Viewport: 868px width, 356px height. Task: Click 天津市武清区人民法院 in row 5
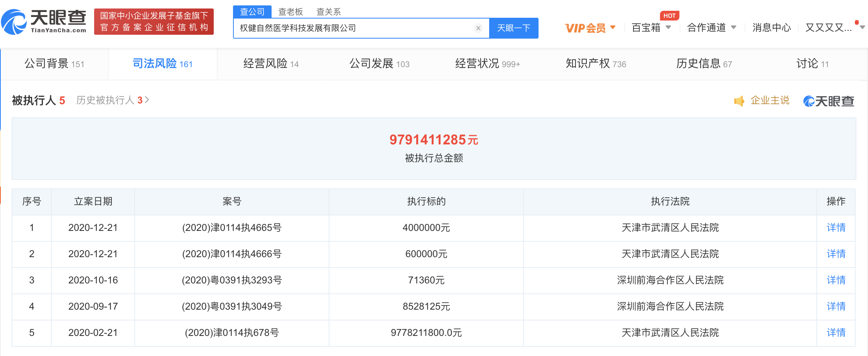[x=670, y=333]
